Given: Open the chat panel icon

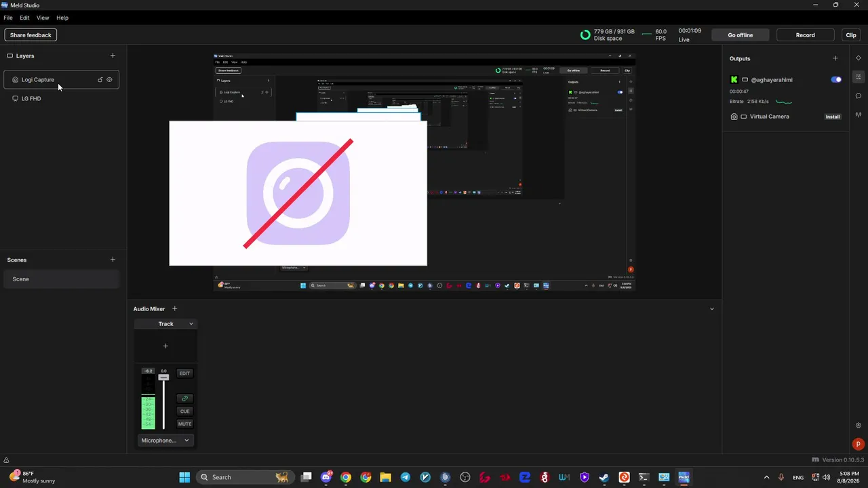Looking at the screenshot, I should pos(859,96).
